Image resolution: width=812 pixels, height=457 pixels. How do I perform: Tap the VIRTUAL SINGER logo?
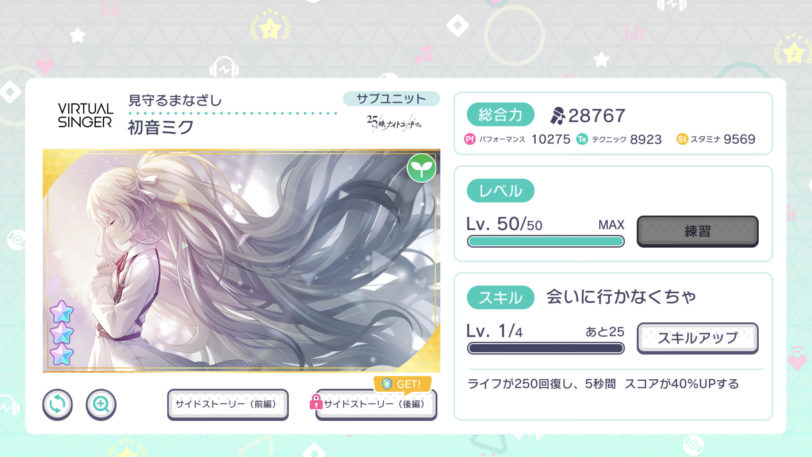85,115
